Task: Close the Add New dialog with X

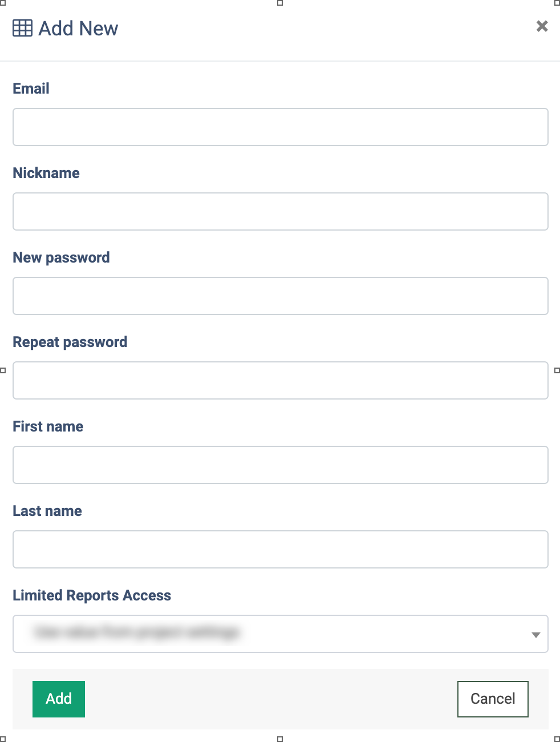Action: click(x=542, y=26)
